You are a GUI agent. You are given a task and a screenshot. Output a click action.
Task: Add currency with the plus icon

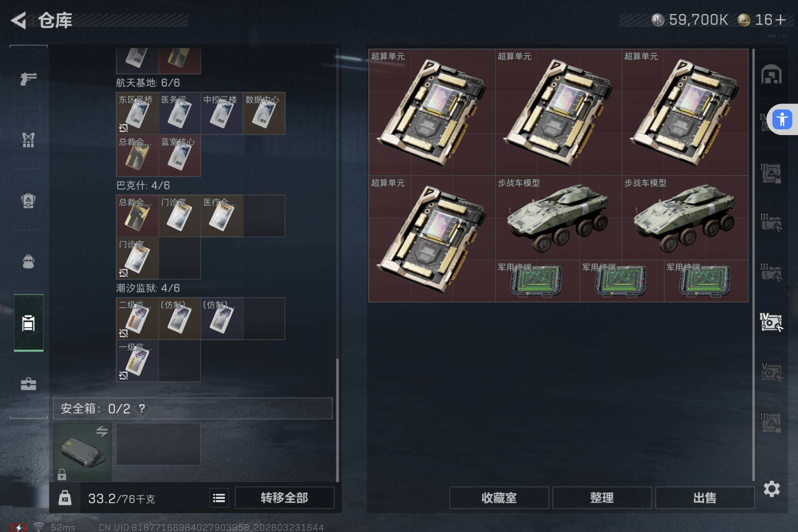tap(780, 20)
